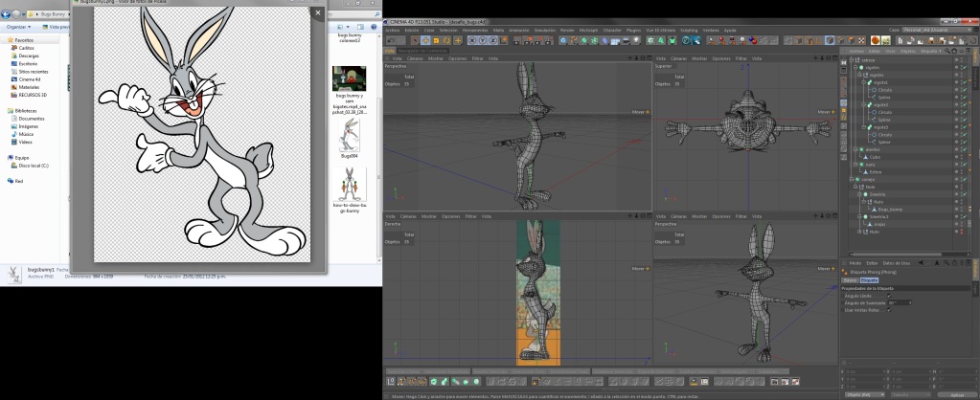Click the render view clapperboard icon

tap(516, 40)
